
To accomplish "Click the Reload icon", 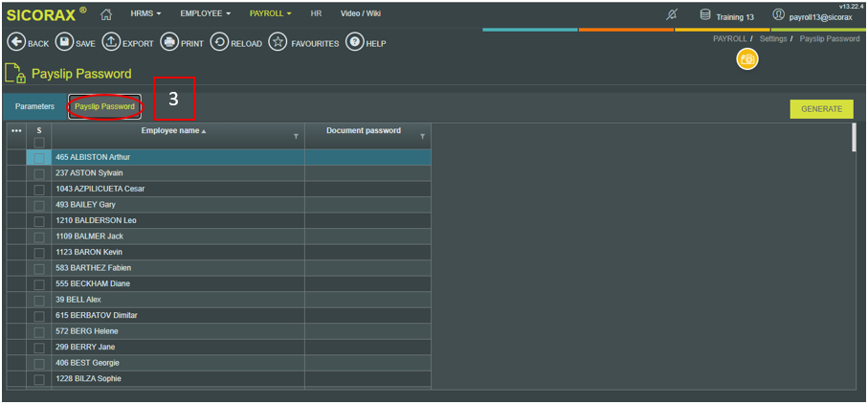I will pos(219,43).
